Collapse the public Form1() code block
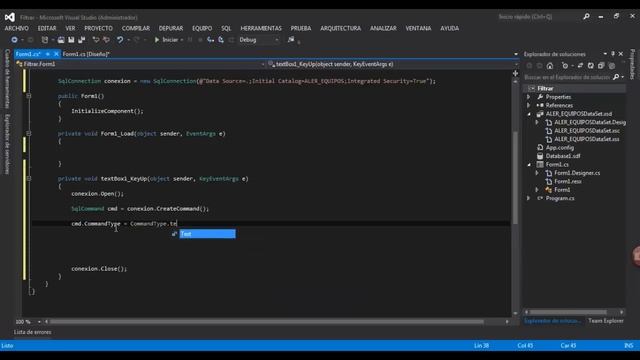The image size is (640, 360). coord(29,96)
